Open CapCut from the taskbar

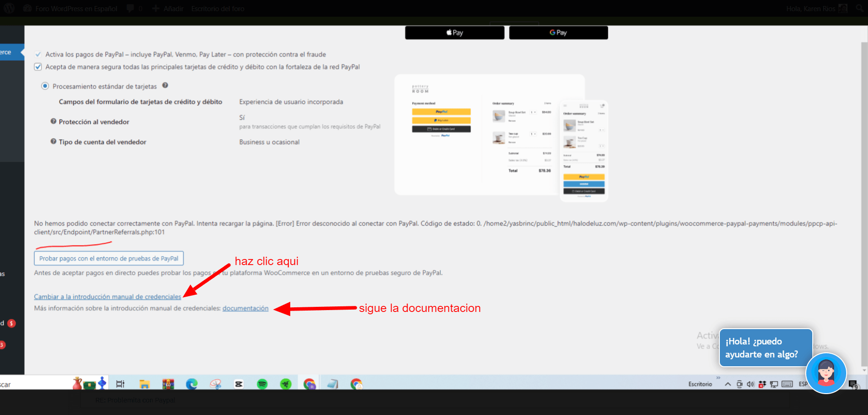coord(239,384)
